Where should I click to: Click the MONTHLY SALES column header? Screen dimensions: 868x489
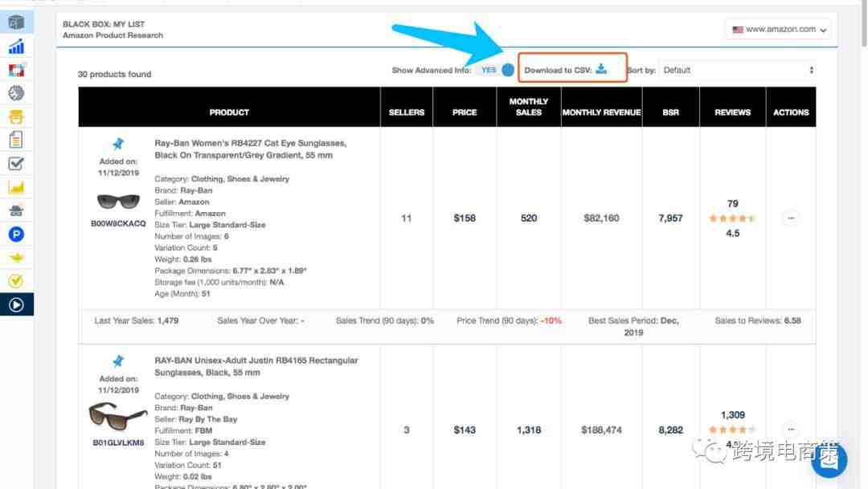tap(529, 107)
